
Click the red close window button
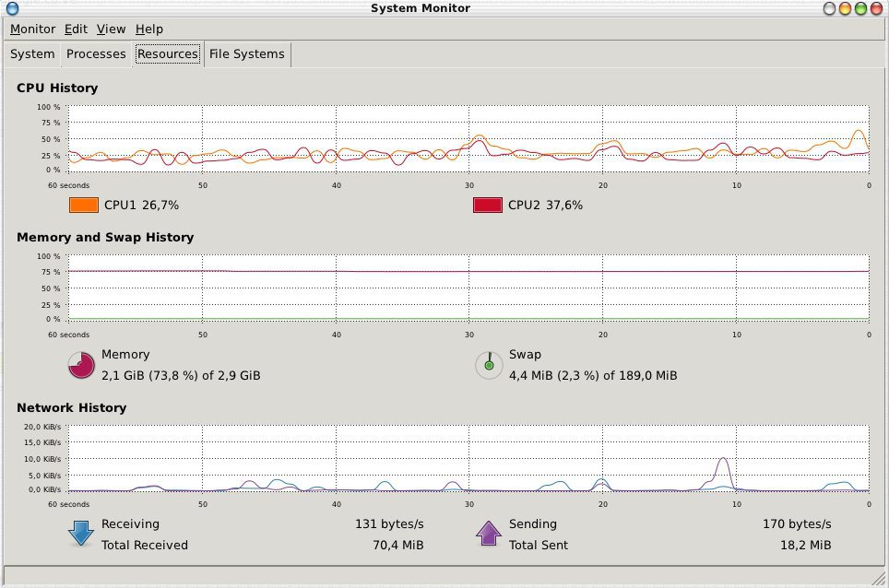click(876, 8)
